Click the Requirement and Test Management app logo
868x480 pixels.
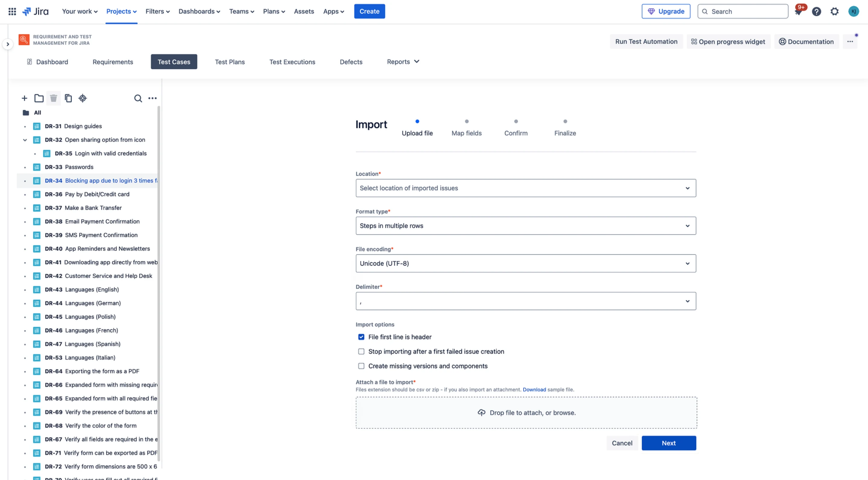coord(24,40)
